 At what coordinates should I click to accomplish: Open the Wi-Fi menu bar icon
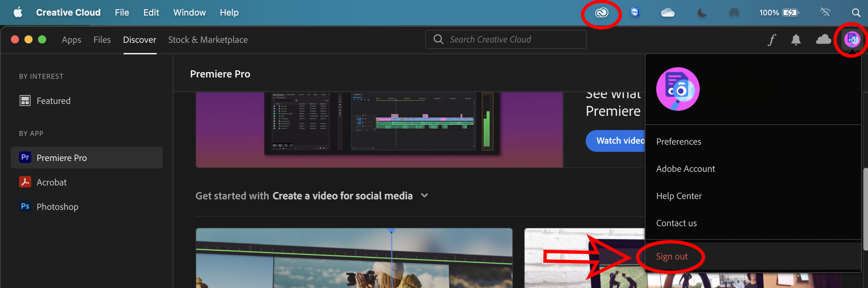click(x=825, y=13)
